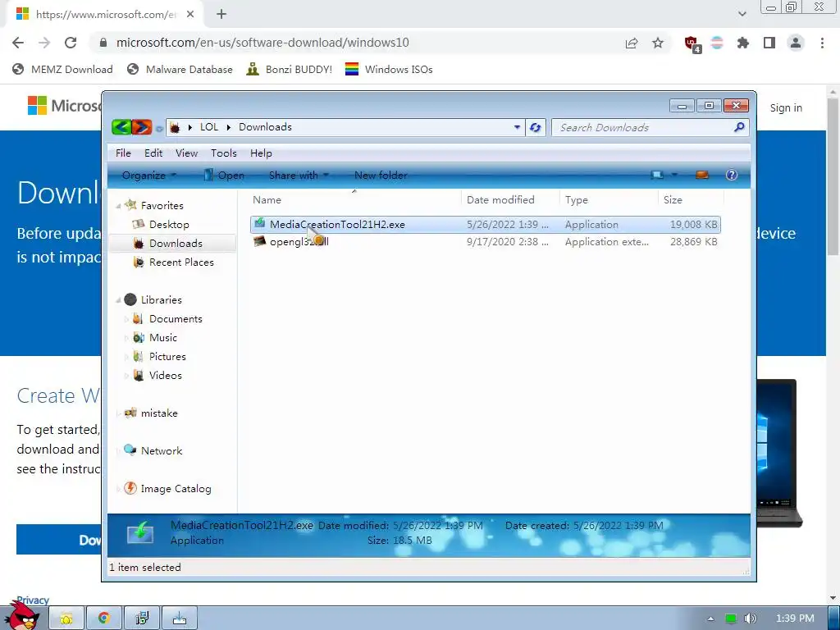840x630 pixels.
Task: Expand the mistake node arrow
Action: click(118, 413)
